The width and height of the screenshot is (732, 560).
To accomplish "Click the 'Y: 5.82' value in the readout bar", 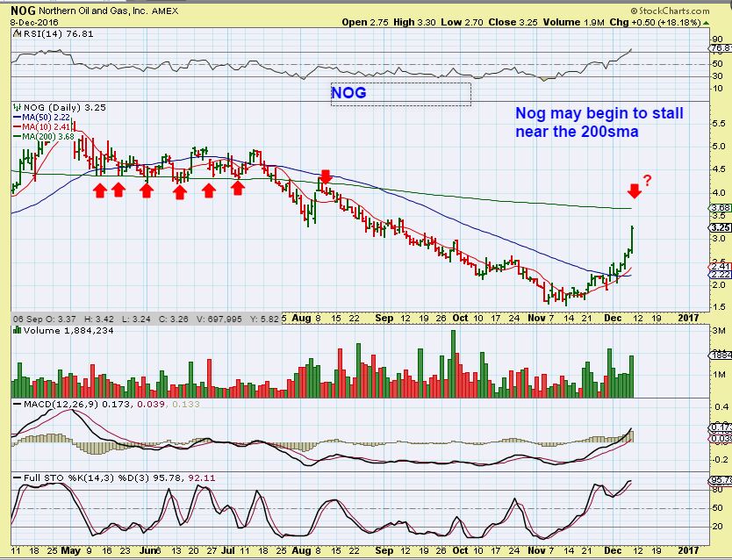I will (x=265, y=319).
